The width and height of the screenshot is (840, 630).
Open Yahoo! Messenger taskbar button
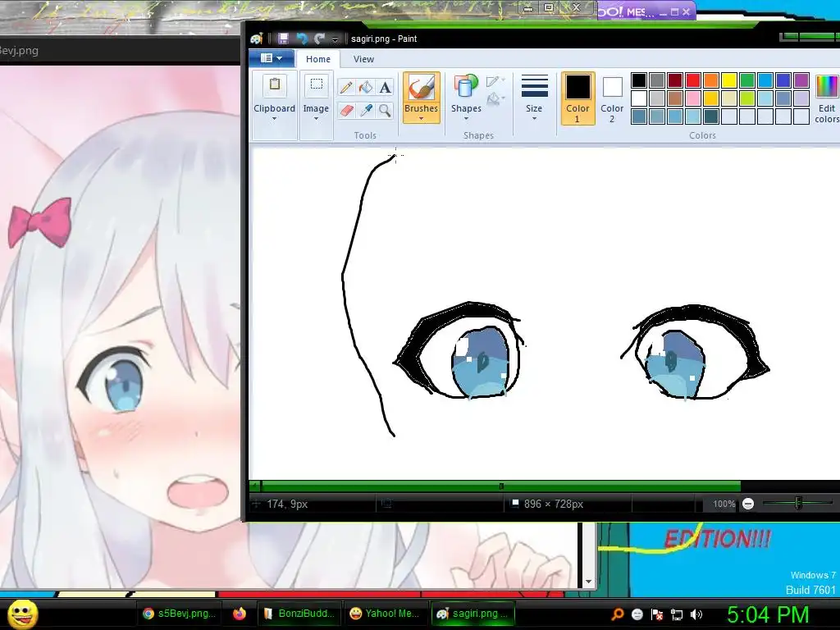coord(385,614)
